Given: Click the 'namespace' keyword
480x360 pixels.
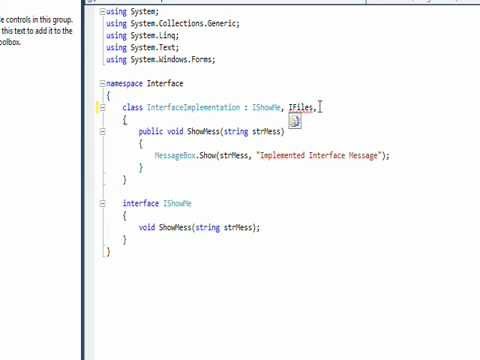Looking at the screenshot, I should click(124, 83).
